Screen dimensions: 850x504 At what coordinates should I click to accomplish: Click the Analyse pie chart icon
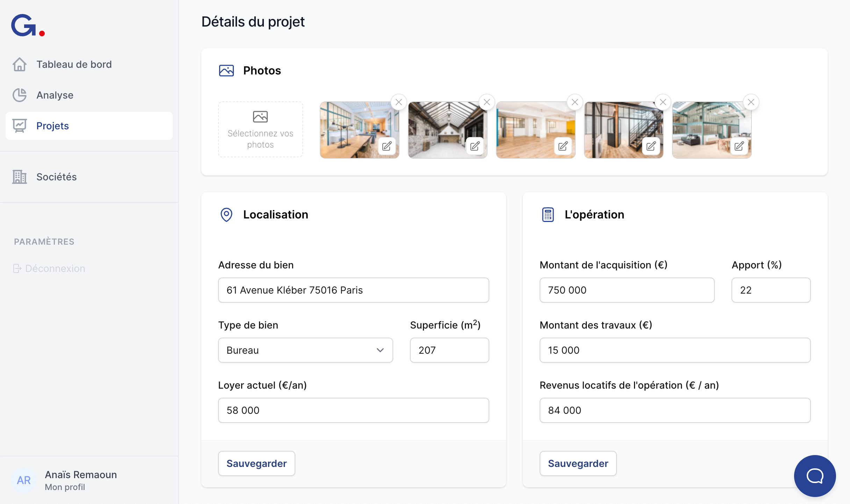tap(20, 95)
